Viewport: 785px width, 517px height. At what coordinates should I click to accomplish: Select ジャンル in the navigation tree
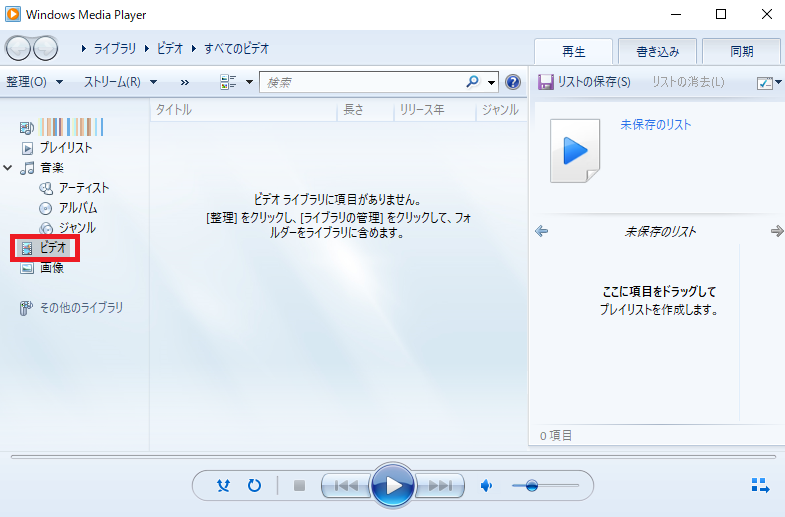(x=68, y=228)
